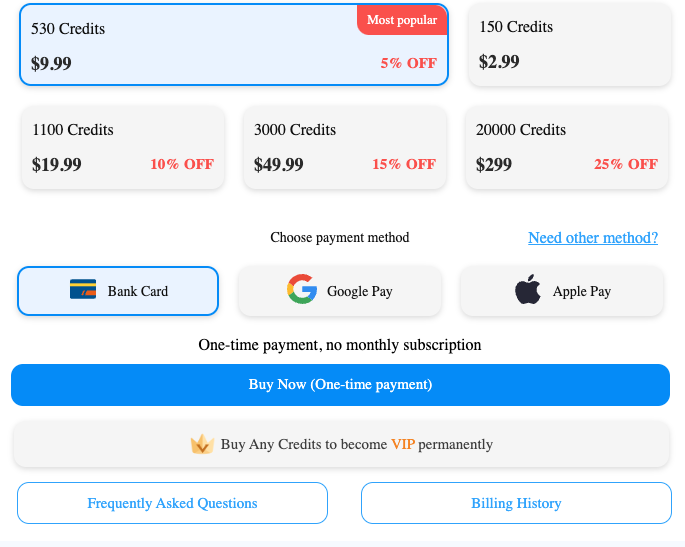
Task: Click the 25% OFF discount label
Action: (626, 164)
